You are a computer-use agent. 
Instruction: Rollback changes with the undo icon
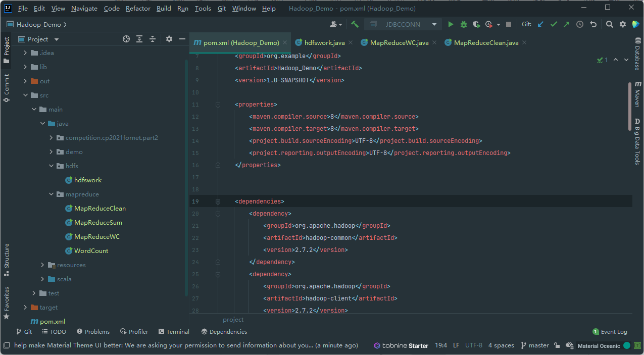pos(593,24)
